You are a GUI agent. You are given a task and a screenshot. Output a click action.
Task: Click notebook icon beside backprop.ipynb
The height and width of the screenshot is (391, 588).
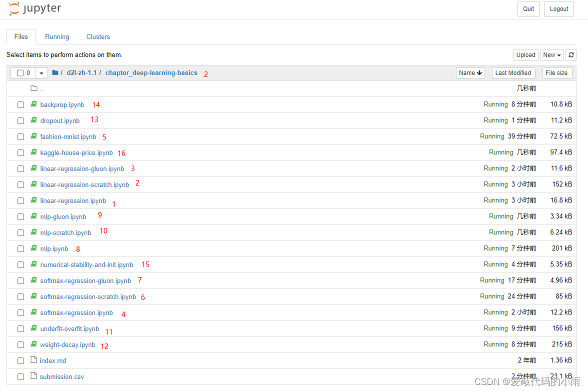(34, 104)
